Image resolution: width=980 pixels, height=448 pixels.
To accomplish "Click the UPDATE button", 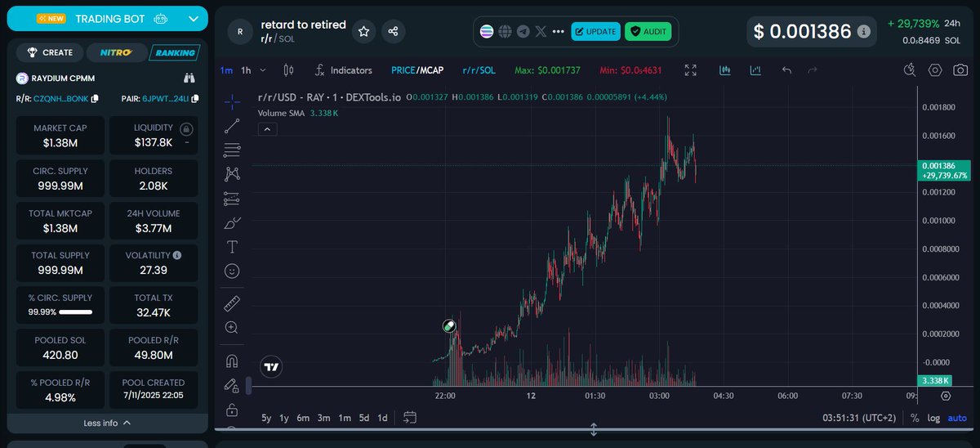I will coord(595,32).
